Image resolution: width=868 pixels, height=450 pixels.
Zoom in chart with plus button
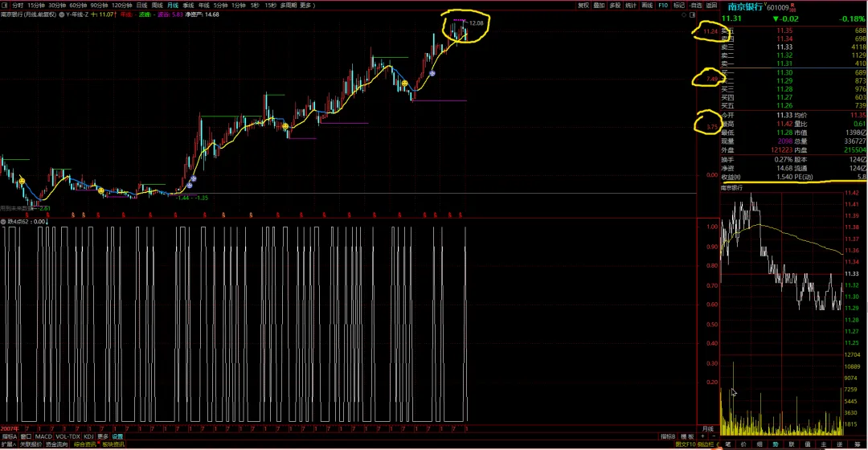point(703,436)
